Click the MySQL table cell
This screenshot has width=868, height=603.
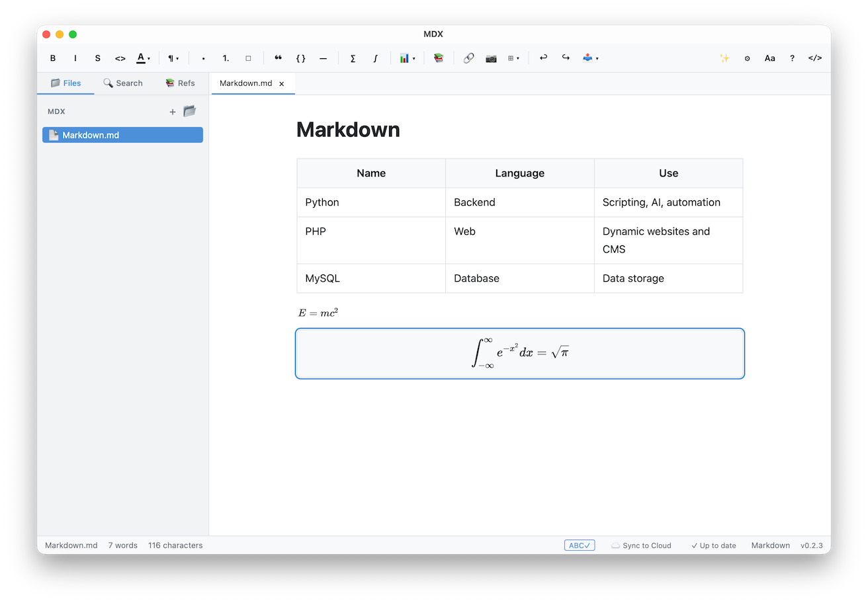[x=371, y=278]
